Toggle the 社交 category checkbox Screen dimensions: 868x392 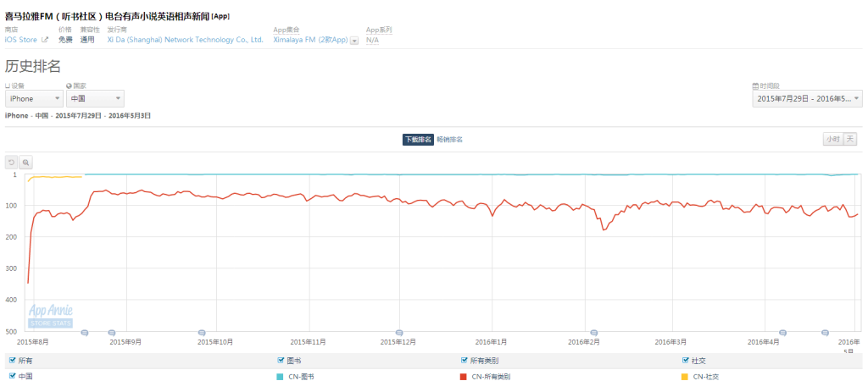pyautogui.click(x=685, y=361)
